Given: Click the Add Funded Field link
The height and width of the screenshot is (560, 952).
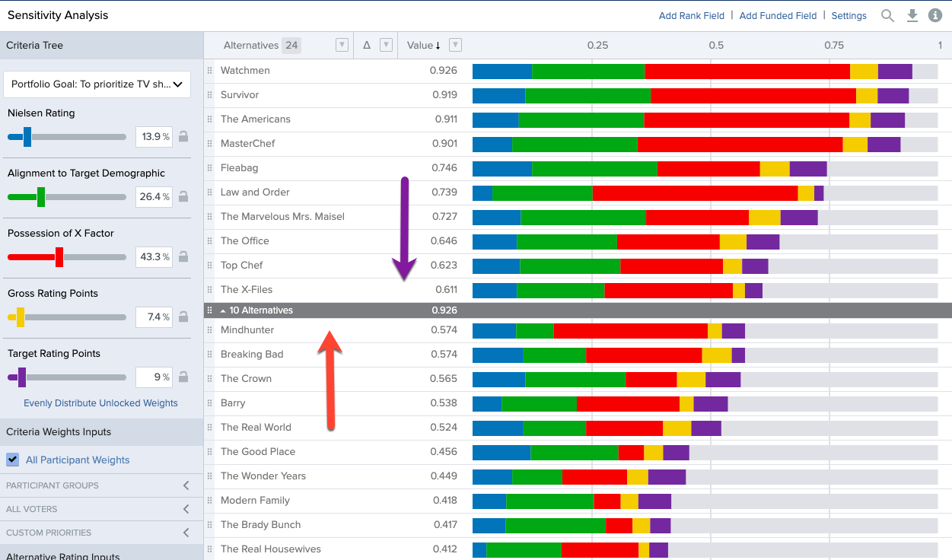Looking at the screenshot, I should point(778,16).
